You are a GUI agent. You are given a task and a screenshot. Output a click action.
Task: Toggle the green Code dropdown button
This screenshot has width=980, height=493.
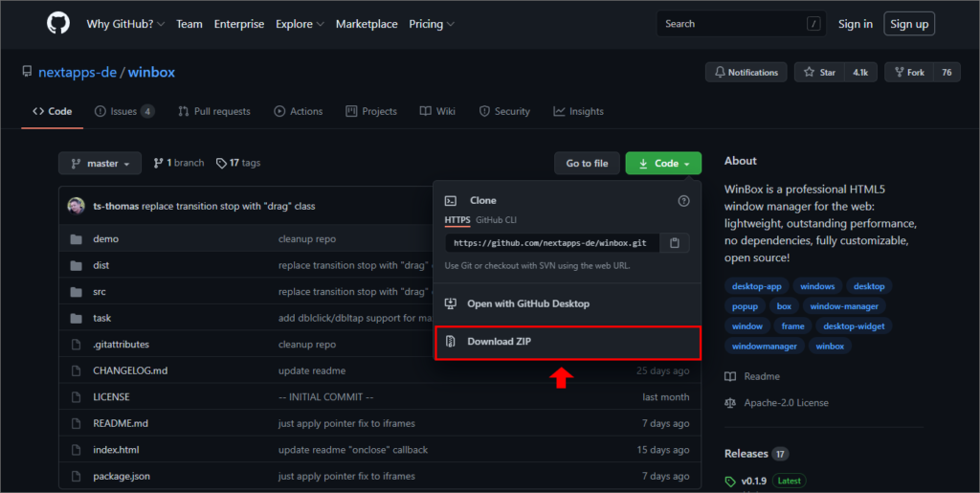point(663,163)
